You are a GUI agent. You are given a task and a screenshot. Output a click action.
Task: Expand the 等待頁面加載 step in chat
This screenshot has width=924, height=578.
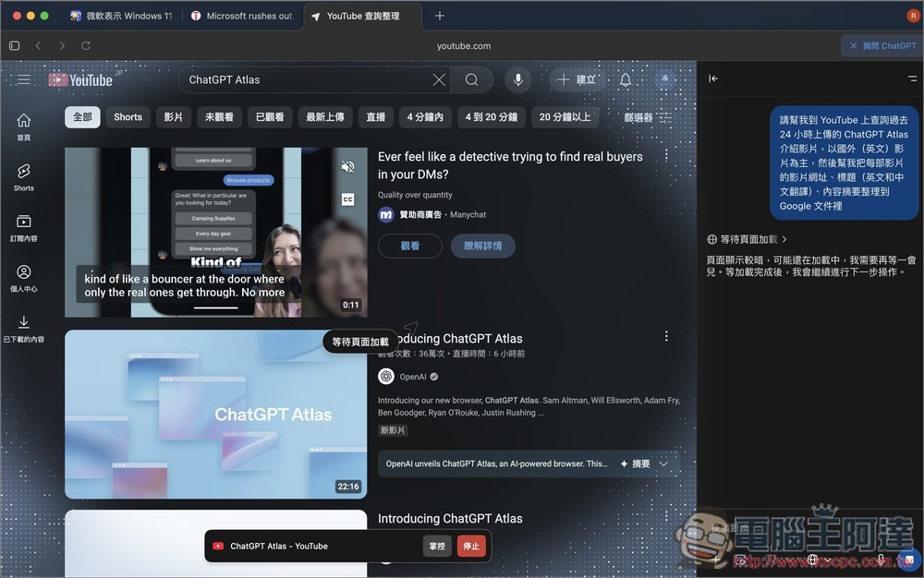pyautogui.click(x=748, y=239)
